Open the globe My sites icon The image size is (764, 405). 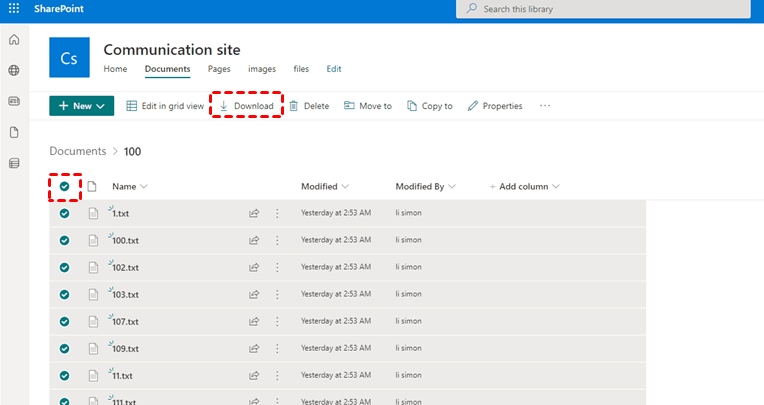point(14,70)
